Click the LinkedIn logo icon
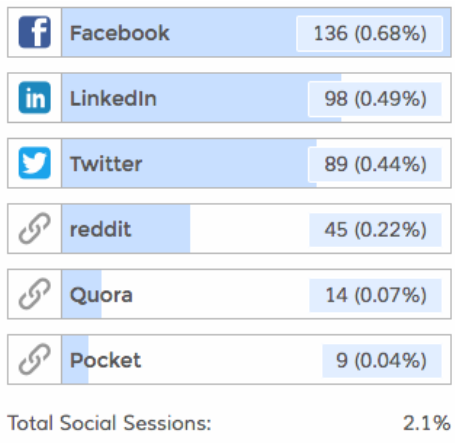Viewport: 455px width, 443px height. click(35, 98)
